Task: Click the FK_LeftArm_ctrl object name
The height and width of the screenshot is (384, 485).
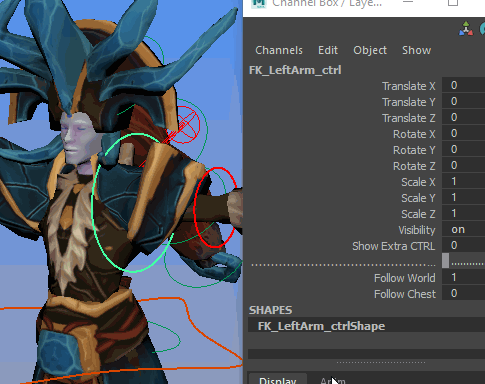Action: tap(295, 70)
